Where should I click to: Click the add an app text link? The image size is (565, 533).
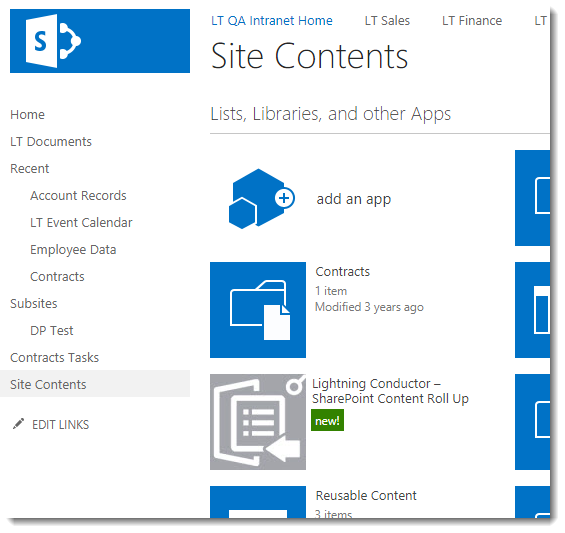[353, 199]
